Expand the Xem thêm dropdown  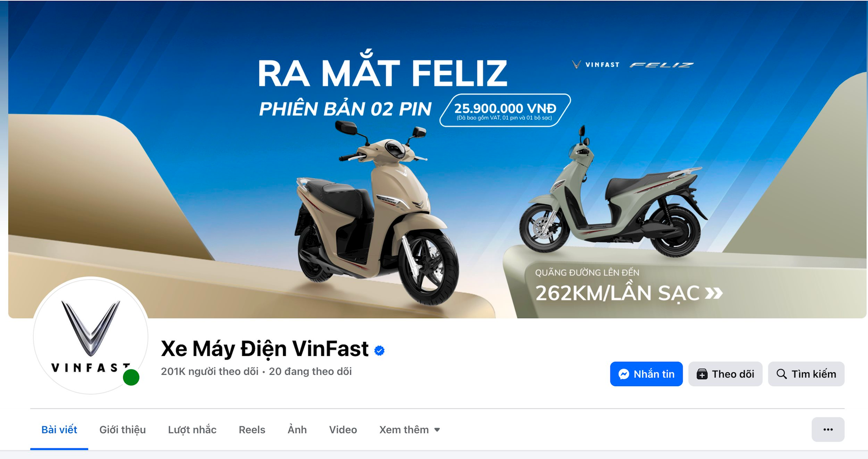pos(410,430)
